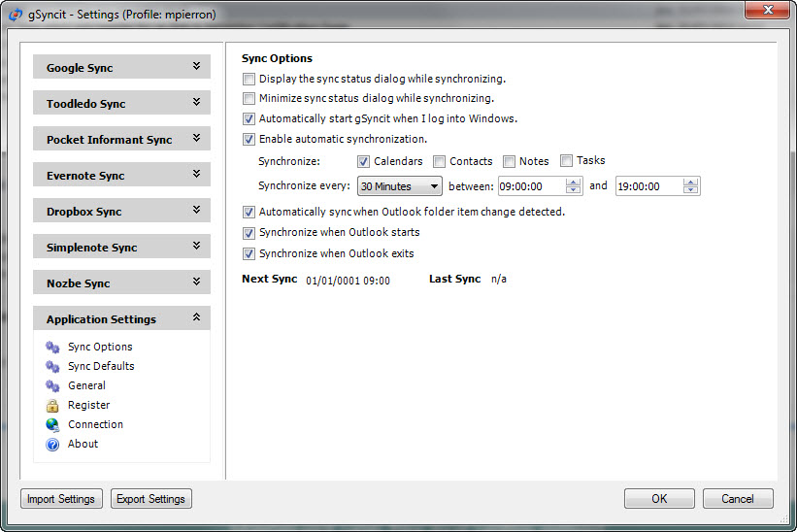Viewport: 797px width, 532px height.
Task: Open Sync Defaults settings page
Action: coord(101,366)
